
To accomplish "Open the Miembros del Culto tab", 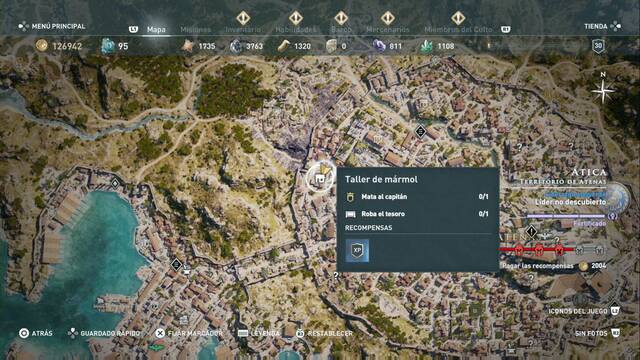I will point(458,29).
